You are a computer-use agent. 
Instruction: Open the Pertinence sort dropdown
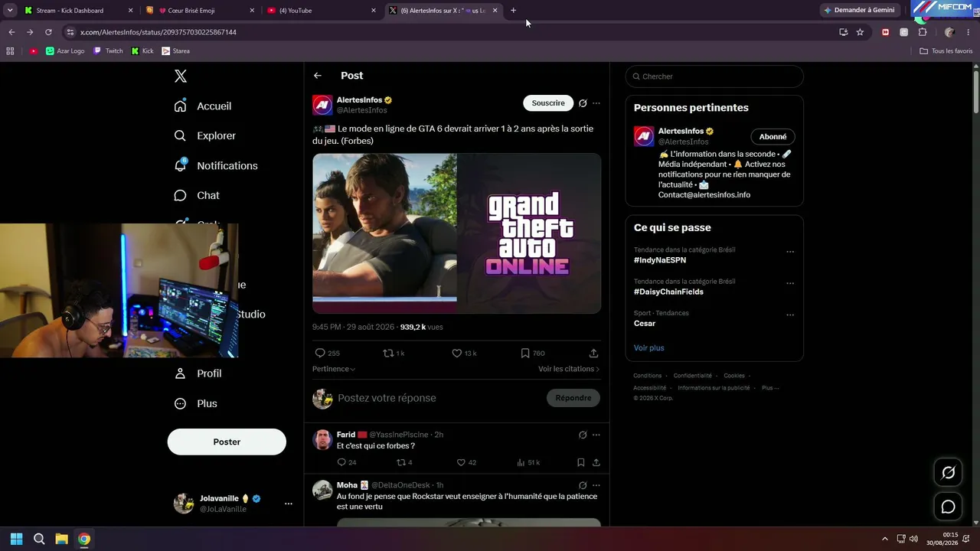(x=334, y=369)
